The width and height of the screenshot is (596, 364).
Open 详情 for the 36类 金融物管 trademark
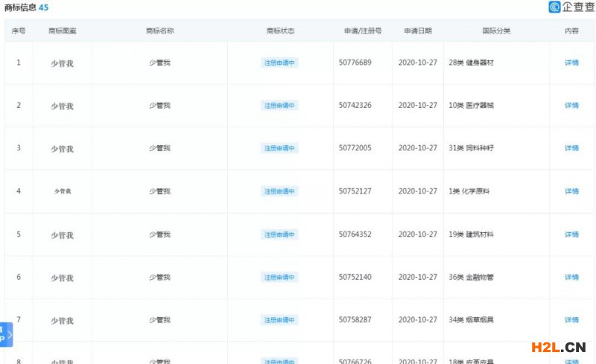571,278
